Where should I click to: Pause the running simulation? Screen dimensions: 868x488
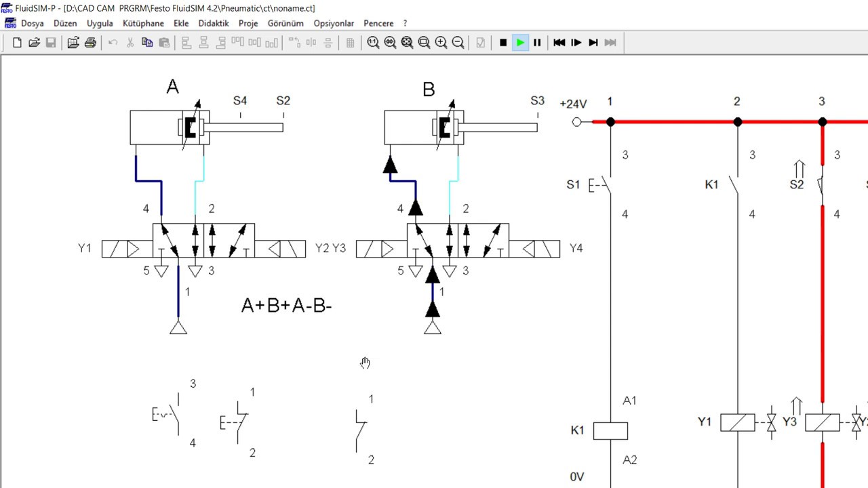coord(537,42)
